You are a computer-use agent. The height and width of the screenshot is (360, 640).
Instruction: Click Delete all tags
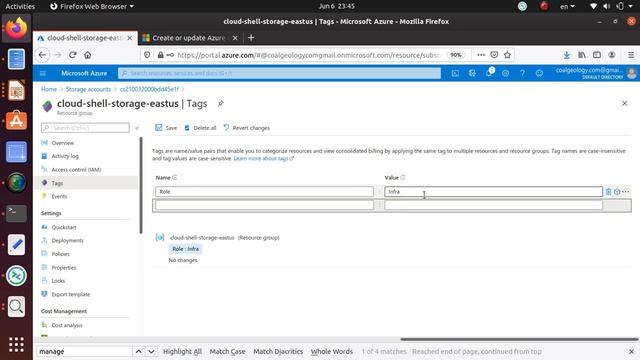(x=200, y=128)
